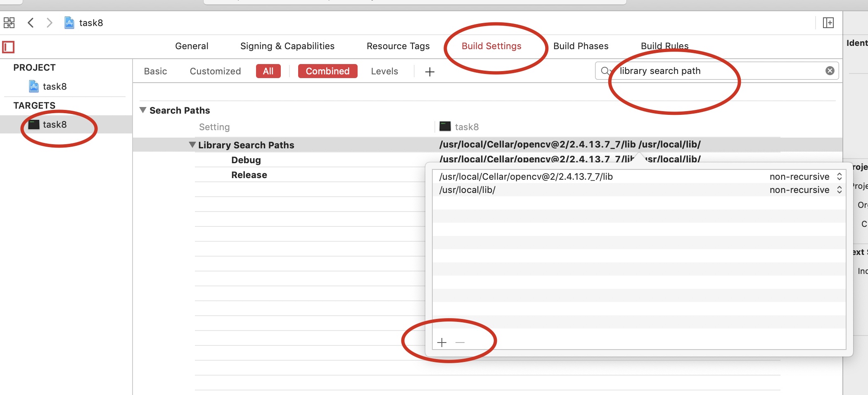Switch to Combined view
This screenshot has width=868, height=395.
coord(327,71)
